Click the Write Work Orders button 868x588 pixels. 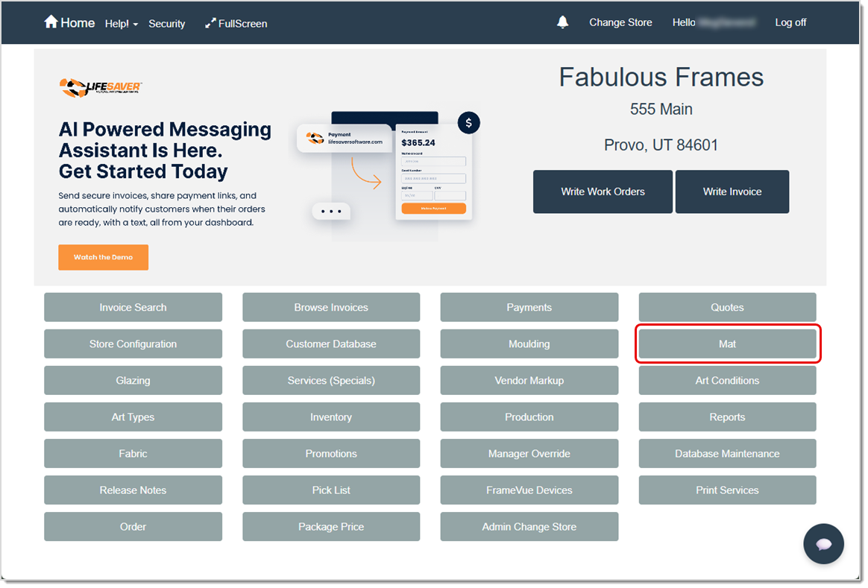point(603,192)
